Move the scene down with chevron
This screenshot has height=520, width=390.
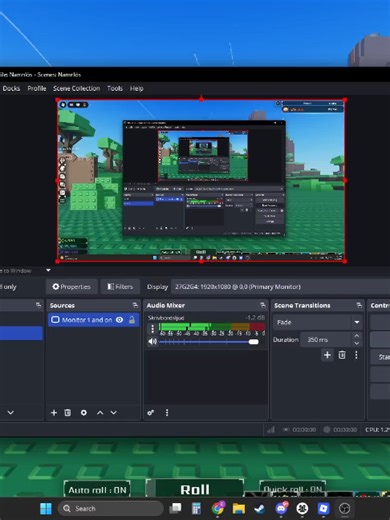pos(11,413)
